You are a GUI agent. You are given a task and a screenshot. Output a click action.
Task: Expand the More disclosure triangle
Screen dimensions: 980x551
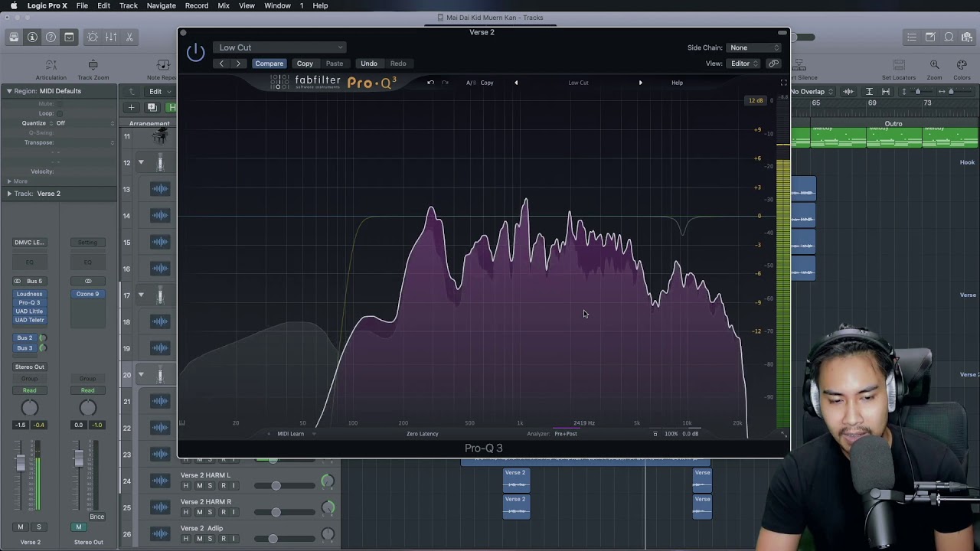pos(9,181)
